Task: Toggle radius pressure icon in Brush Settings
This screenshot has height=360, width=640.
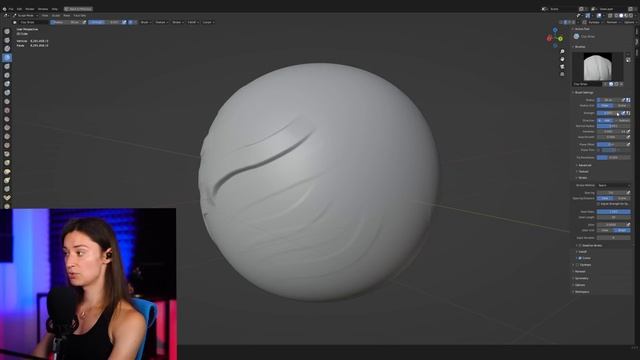Action: pos(623,100)
